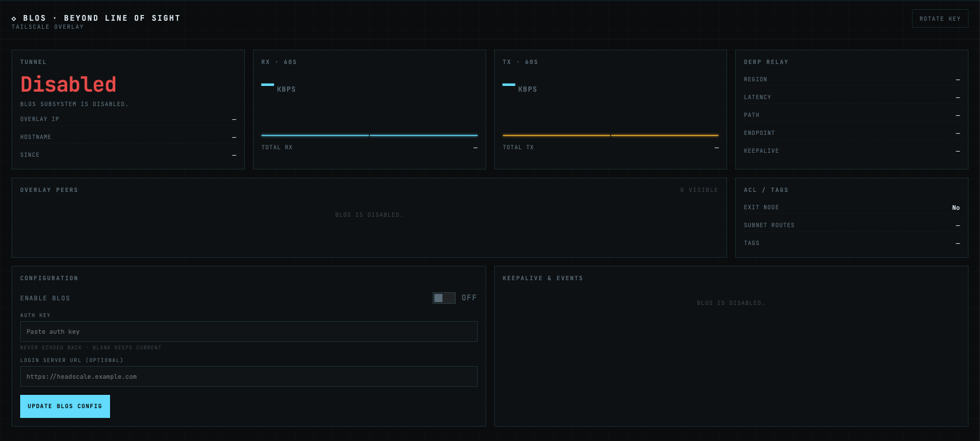The image size is (980, 441).
Task: Click the Never echoed back hint text
Action: point(91,348)
